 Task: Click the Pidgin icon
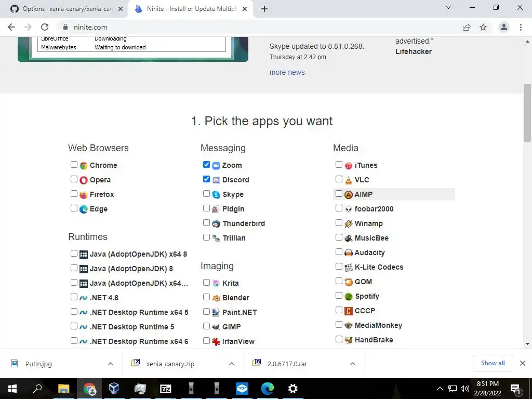click(x=216, y=209)
